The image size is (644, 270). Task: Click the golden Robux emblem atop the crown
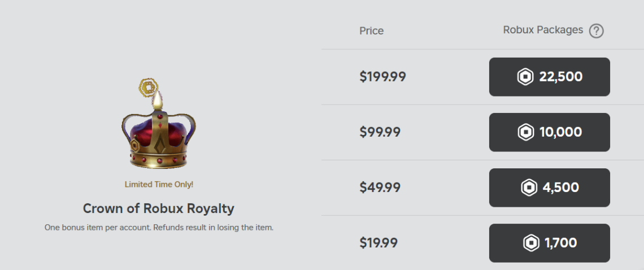[x=149, y=88]
